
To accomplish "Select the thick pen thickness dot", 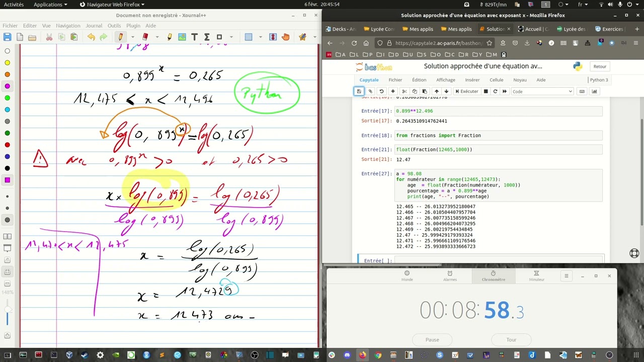I will point(7,220).
